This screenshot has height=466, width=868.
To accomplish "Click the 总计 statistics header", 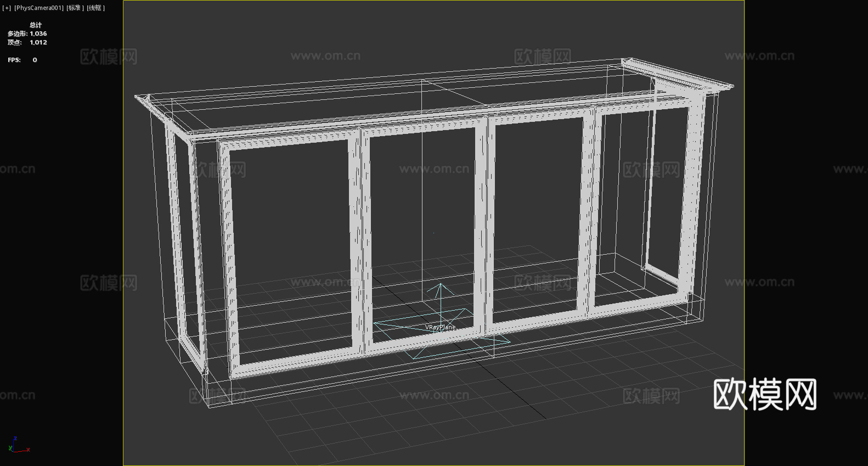I will point(36,25).
